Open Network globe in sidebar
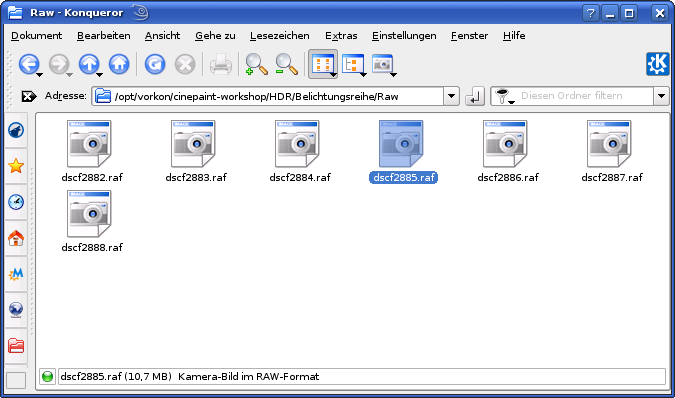Screen dimensions: 675x398 tap(16, 310)
